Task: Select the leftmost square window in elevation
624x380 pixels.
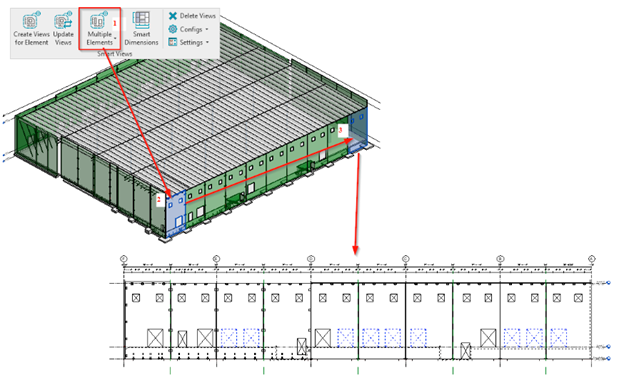Action: 136,298
